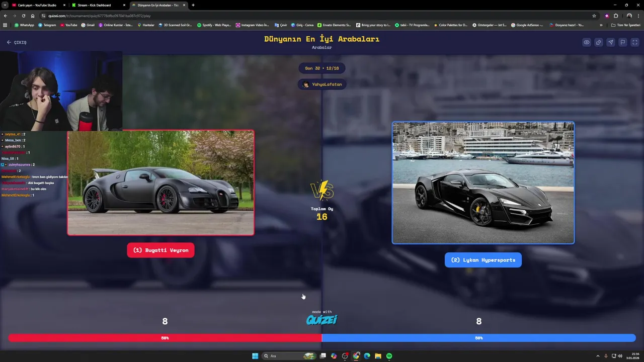Open the apps grid in bookmarks bar

click(x=5, y=25)
